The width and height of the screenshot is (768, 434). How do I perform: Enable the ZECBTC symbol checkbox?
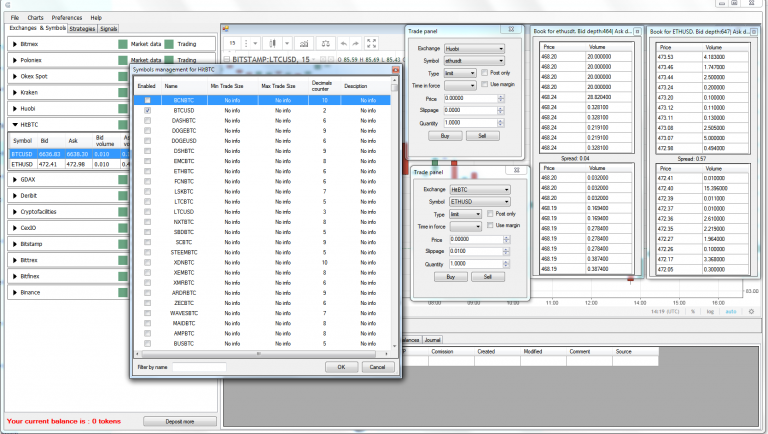pos(147,303)
